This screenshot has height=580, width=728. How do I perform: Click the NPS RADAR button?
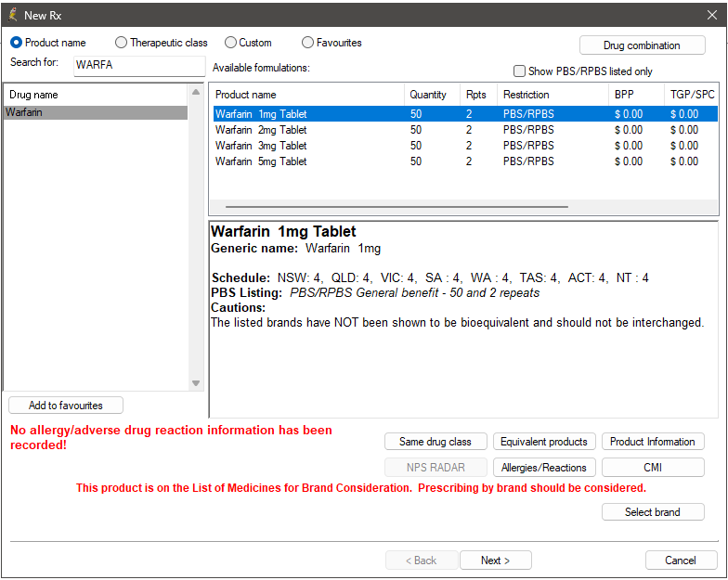click(435, 468)
